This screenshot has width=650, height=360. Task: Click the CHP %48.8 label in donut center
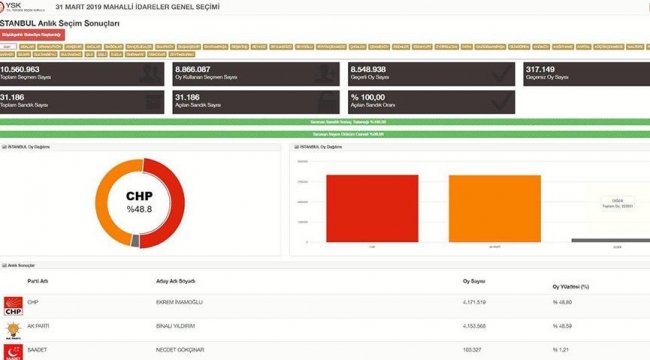pyautogui.click(x=139, y=202)
